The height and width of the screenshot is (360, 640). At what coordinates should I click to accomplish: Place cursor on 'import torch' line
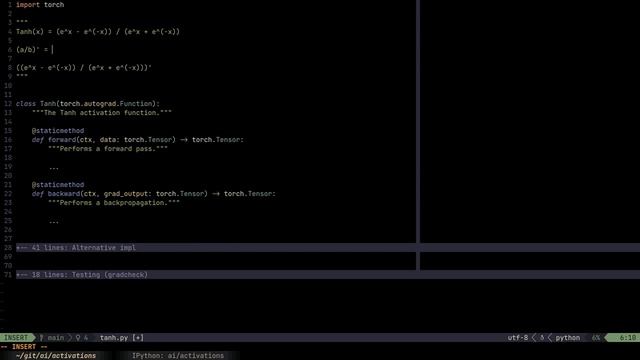click(x=40, y=5)
